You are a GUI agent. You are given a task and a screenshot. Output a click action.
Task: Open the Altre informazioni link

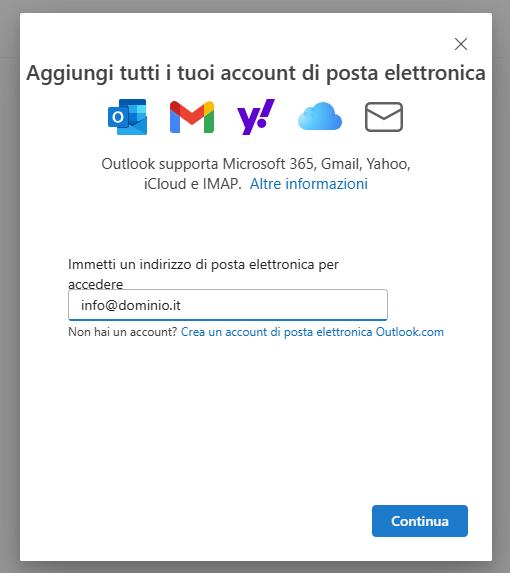coord(309,184)
